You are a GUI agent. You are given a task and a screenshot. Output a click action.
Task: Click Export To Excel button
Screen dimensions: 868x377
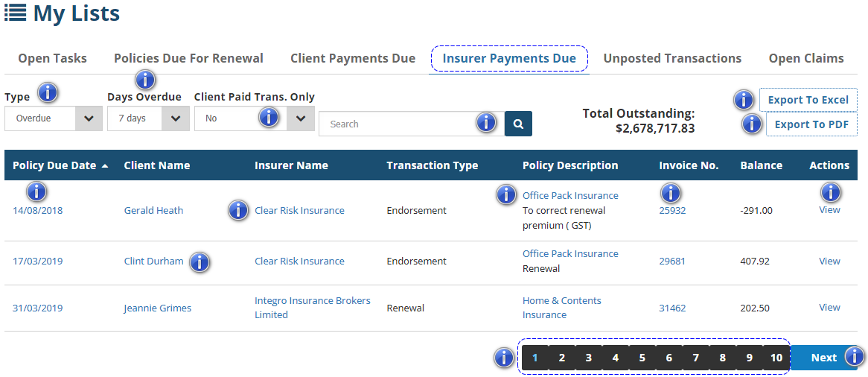click(808, 100)
